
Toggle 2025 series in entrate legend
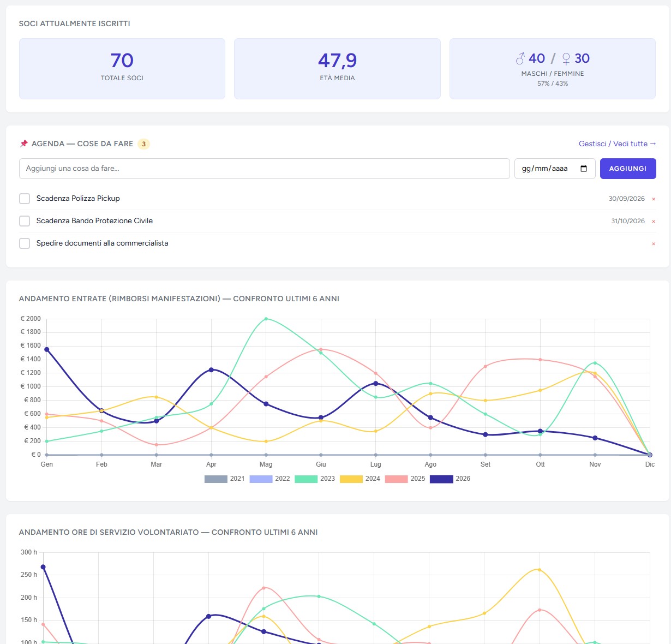click(x=405, y=479)
